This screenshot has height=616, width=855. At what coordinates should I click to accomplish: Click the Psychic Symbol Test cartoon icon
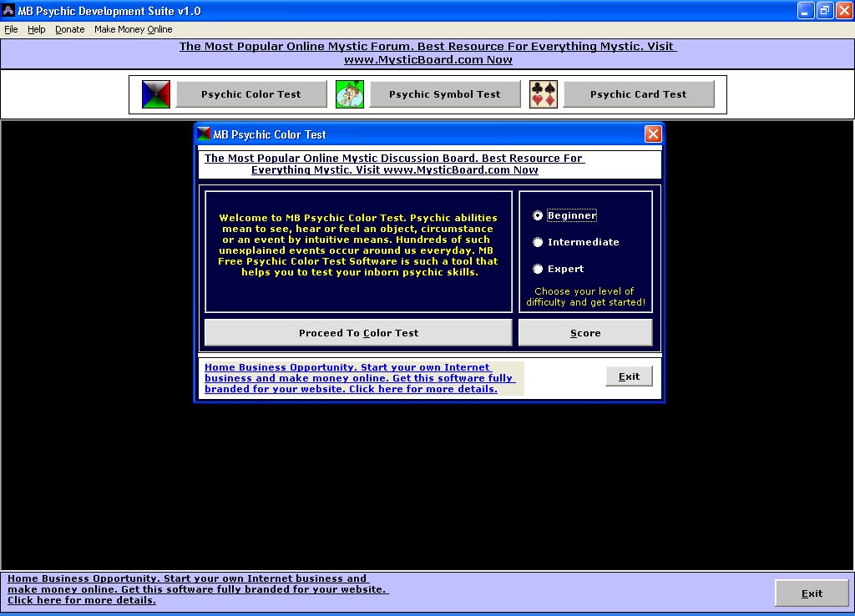click(x=350, y=94)
